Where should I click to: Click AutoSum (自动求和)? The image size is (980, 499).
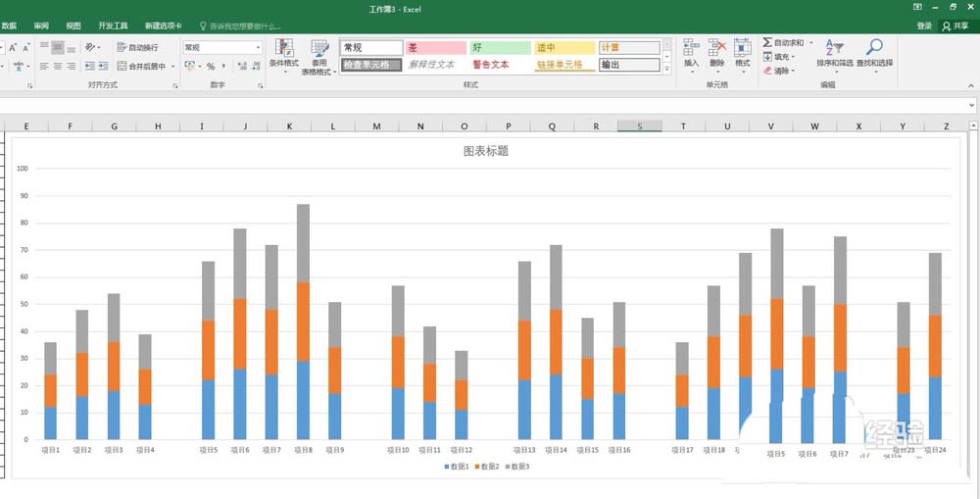(783, 42)
